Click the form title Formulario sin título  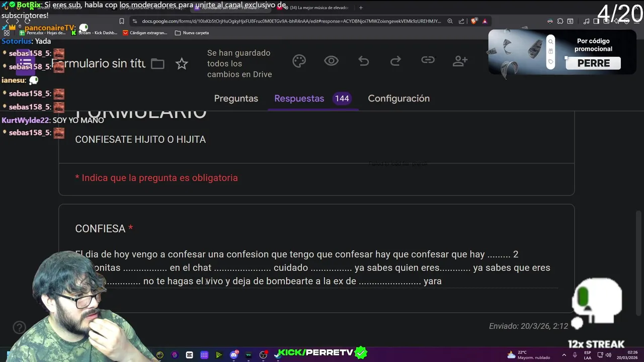(x=99, y=64)
